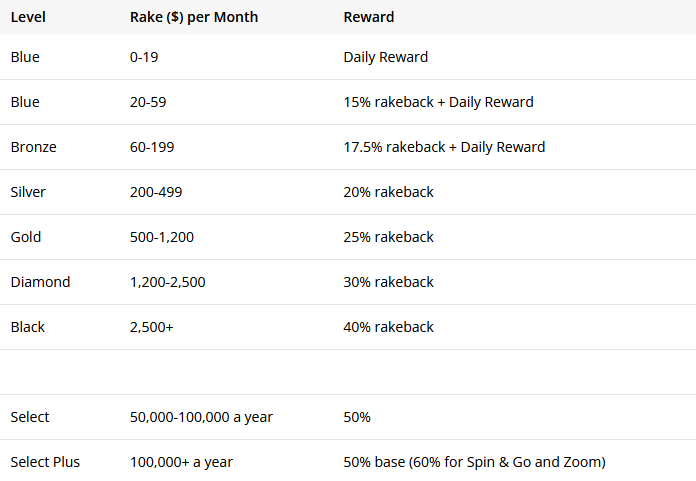Click the 25% rakeback reward text
The image size is (696, 481).
pos(388,237)
